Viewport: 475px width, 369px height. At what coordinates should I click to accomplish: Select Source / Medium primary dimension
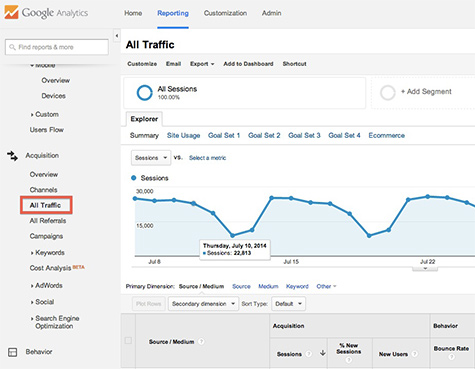[201, 286]
